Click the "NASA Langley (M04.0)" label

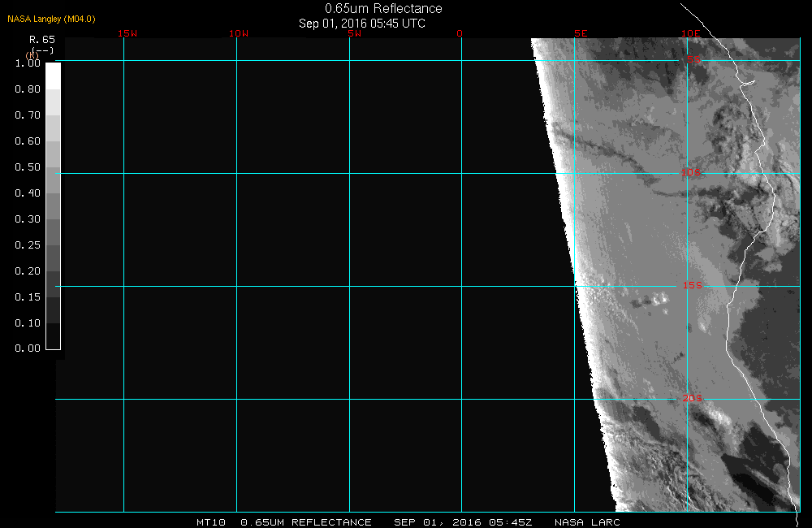[x=51, y=19]
